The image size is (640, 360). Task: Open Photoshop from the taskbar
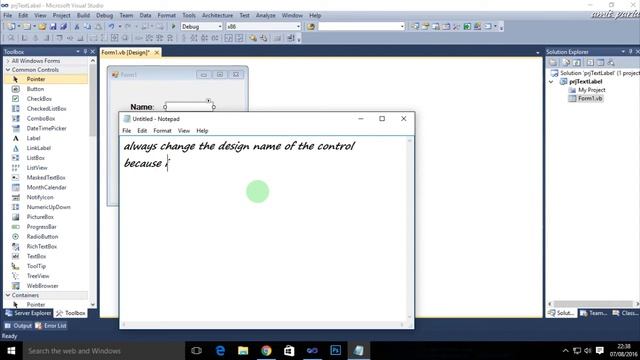(336, 351)
